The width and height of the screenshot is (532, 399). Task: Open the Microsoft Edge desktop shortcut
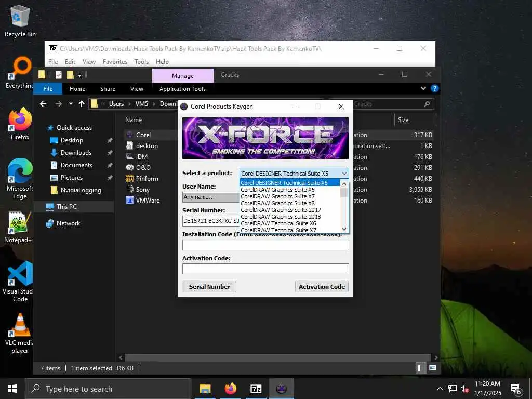pos(20,179)
